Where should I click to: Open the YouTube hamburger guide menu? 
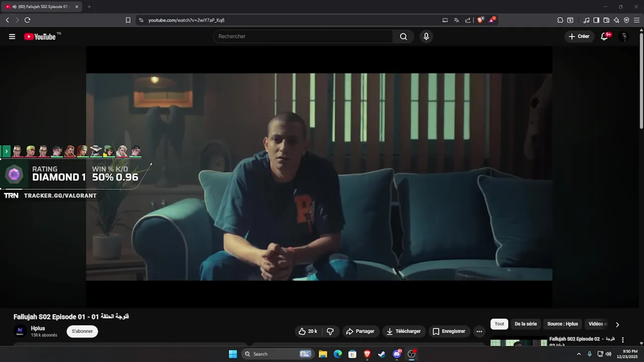click(x=12, y=37)
